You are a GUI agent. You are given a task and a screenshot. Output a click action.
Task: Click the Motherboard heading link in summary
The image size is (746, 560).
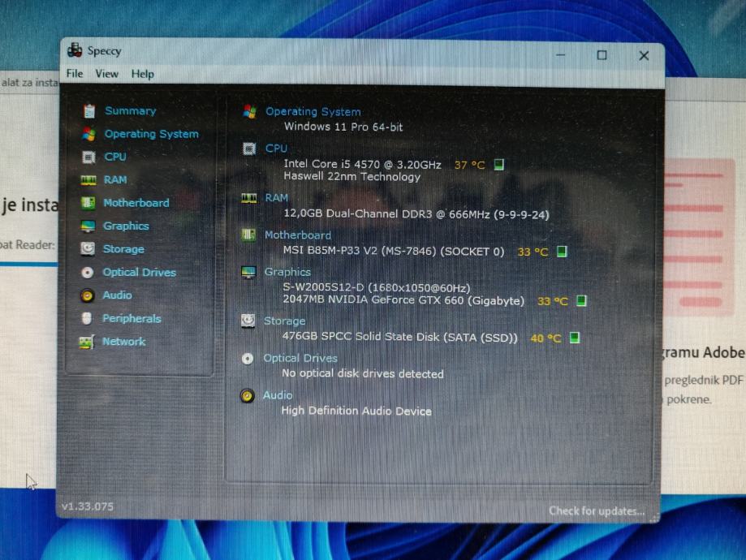pos(297,235)
